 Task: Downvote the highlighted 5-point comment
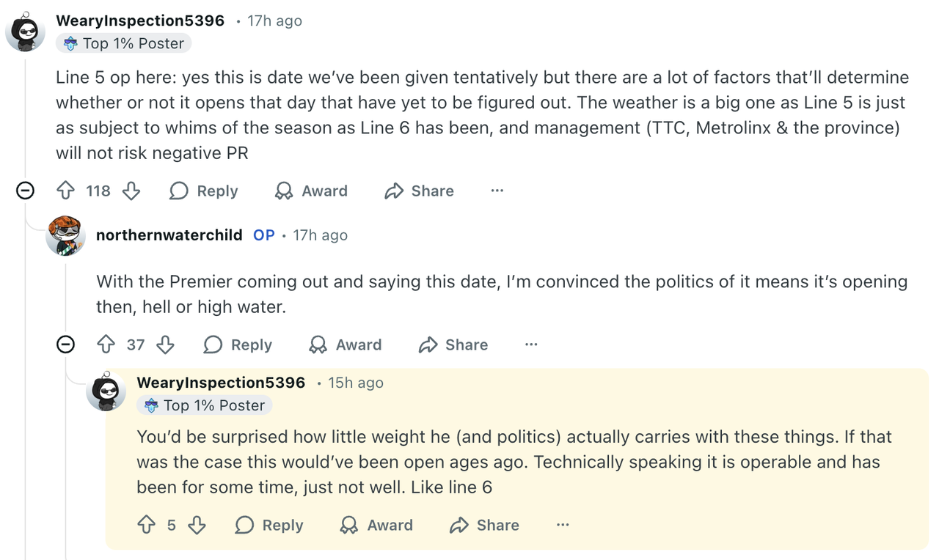coord(197,526)
